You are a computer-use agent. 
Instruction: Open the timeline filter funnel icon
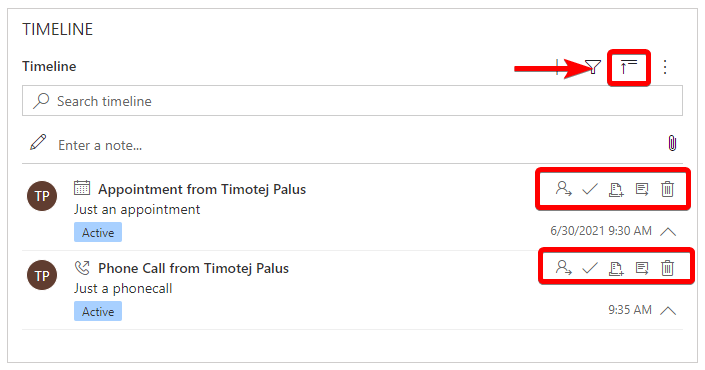(593, 67)
